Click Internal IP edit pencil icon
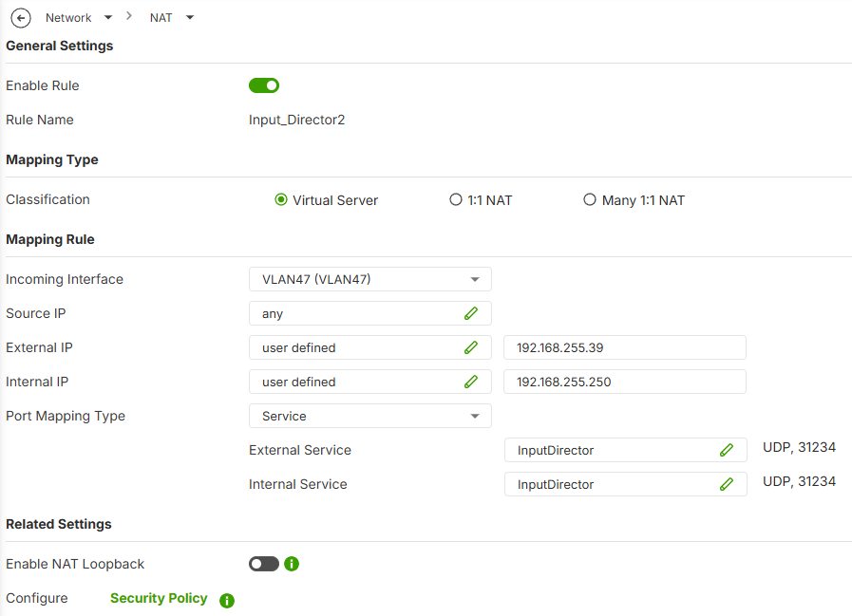 pyautogui.click(x=471, y=382)
